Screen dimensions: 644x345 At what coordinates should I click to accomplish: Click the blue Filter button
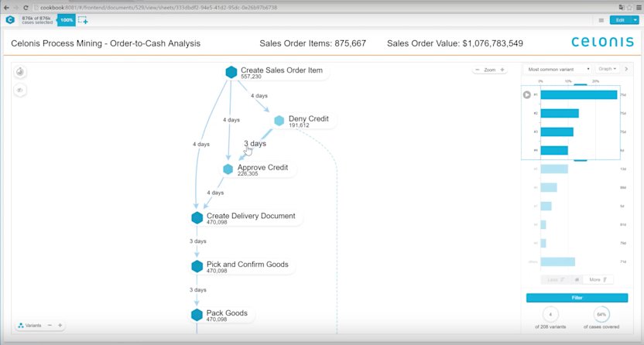[x=577, y=298]
